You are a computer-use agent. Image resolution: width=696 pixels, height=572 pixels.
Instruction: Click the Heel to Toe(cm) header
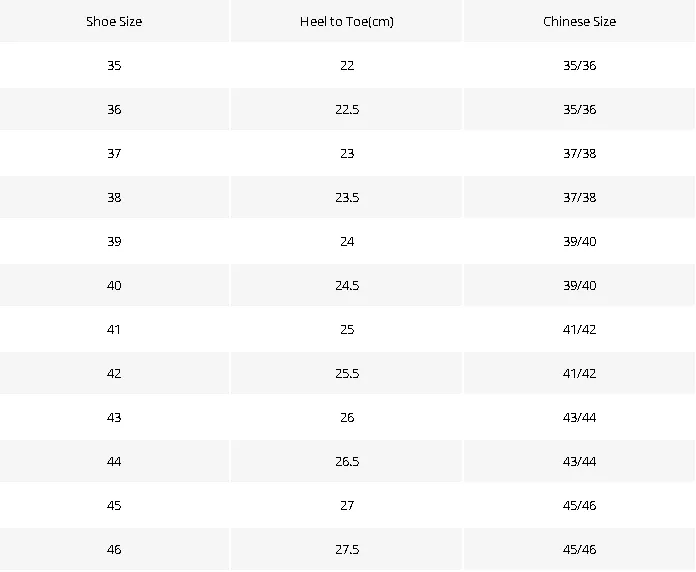347,21
